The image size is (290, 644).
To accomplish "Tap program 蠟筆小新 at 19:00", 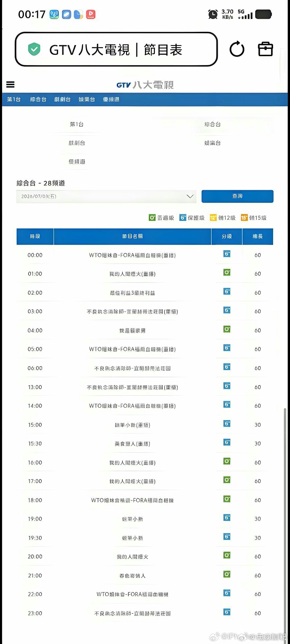I will click(132, 519).
